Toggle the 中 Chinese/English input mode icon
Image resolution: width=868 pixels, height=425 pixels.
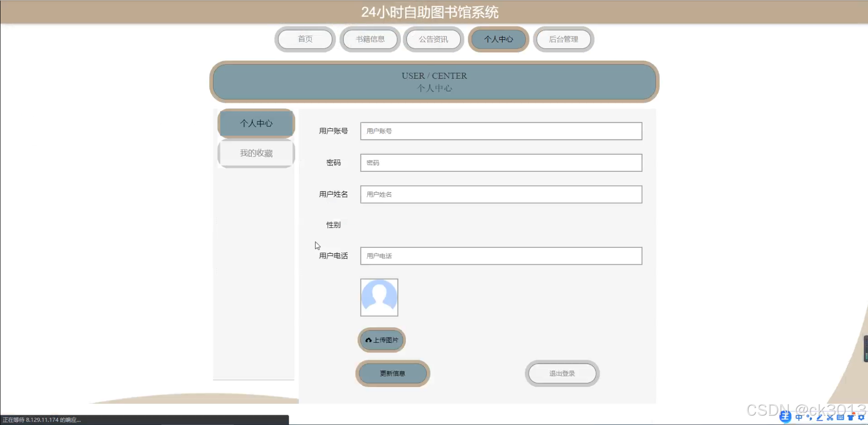click(799, 418)
